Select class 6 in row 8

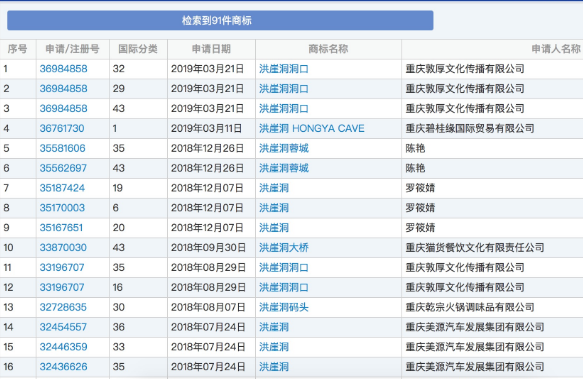(x=116, y=208)
